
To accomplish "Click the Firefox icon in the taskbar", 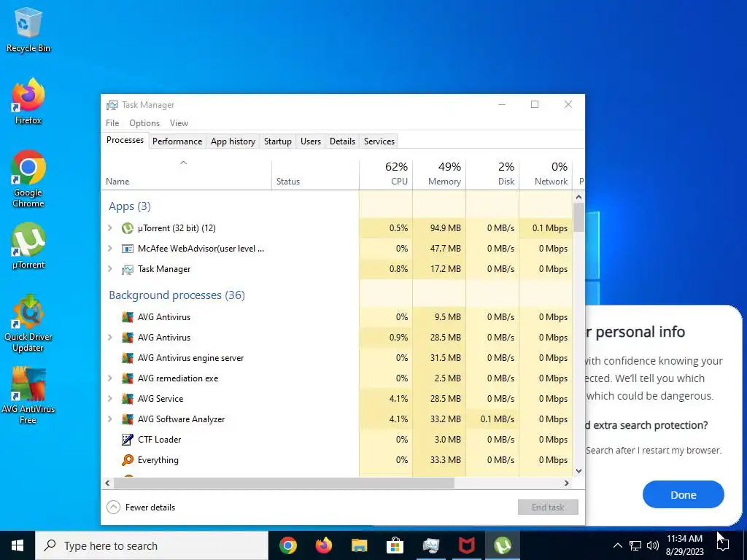I will (323, 545).
